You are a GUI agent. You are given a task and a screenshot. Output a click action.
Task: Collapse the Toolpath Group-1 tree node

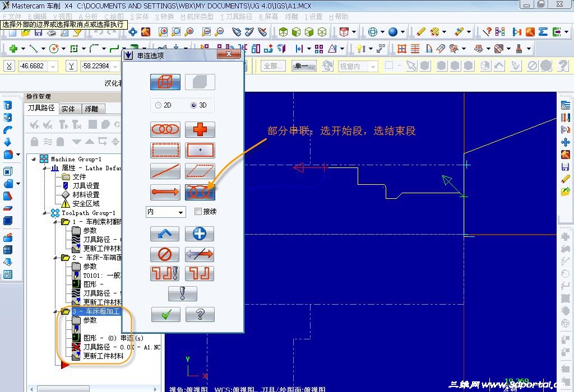45,213
